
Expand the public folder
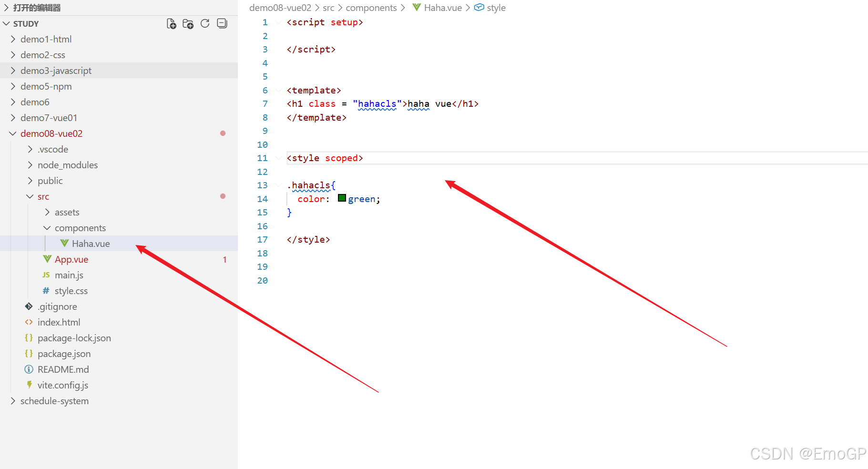coord(30,181)
